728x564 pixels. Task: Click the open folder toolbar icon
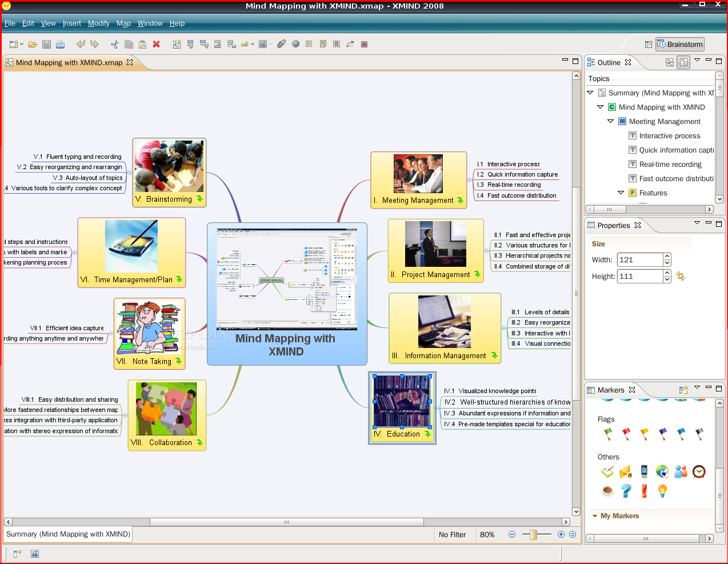(x=33, y=44)
